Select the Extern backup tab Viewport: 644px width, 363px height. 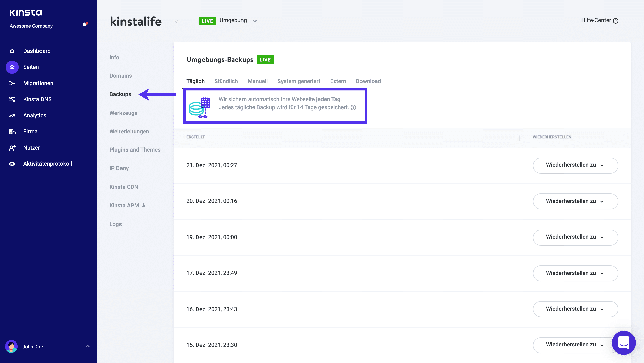(338, 81)
